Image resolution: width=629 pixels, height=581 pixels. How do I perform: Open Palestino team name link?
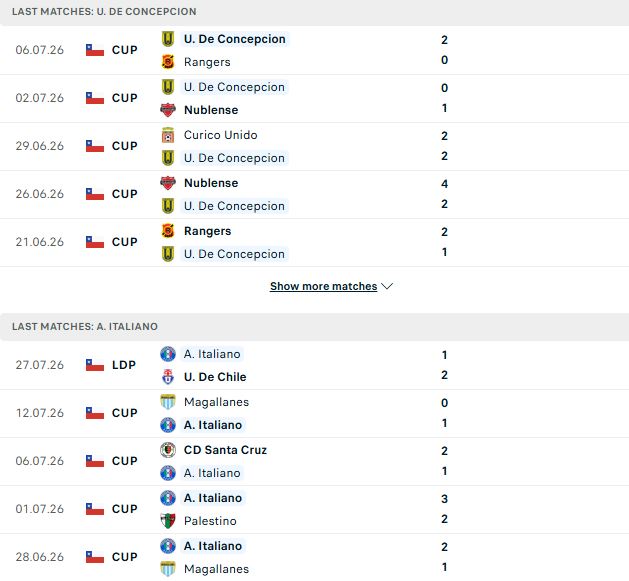[x=210, y=521]
